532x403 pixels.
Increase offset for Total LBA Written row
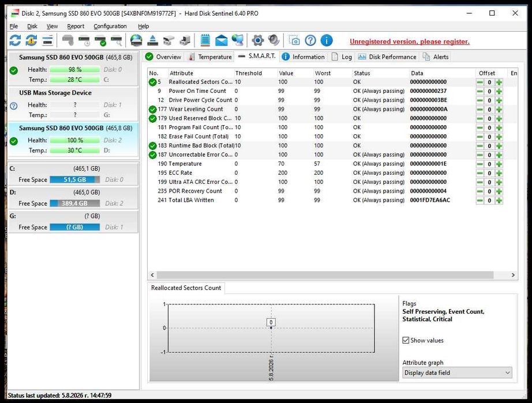(499, 200)
